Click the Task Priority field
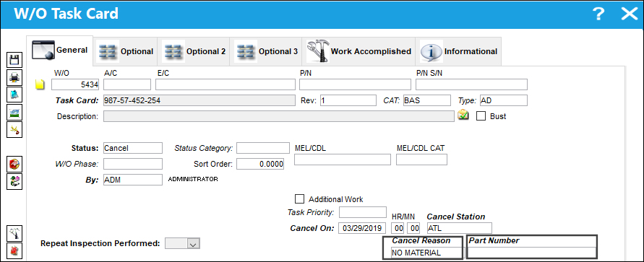Image resolution: width=644 pixels, height=262 pixels. [x=363, y=212]
